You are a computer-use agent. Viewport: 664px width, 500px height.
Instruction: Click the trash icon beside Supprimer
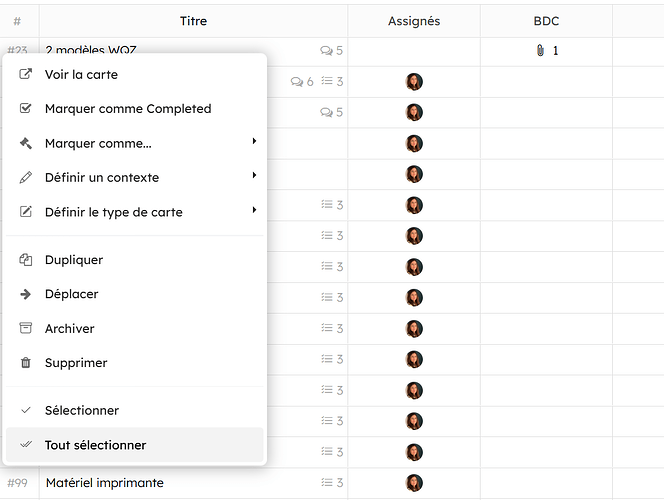26,363
